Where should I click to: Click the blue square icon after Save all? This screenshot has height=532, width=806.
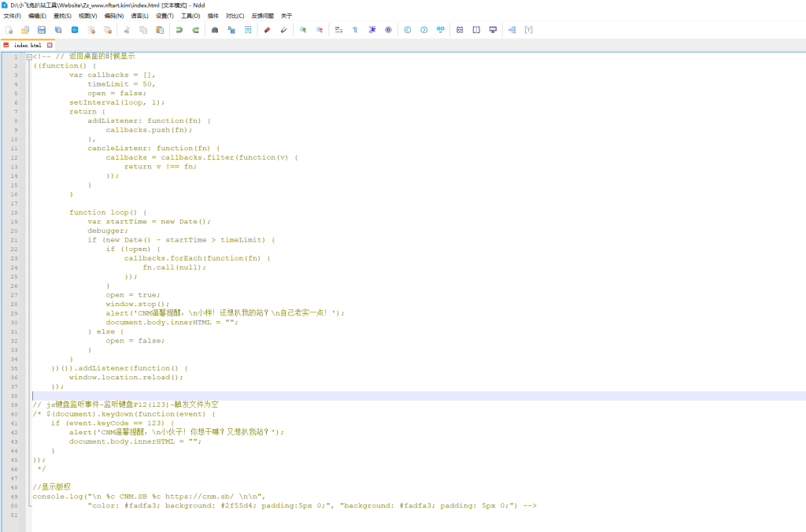click(75, 30)
